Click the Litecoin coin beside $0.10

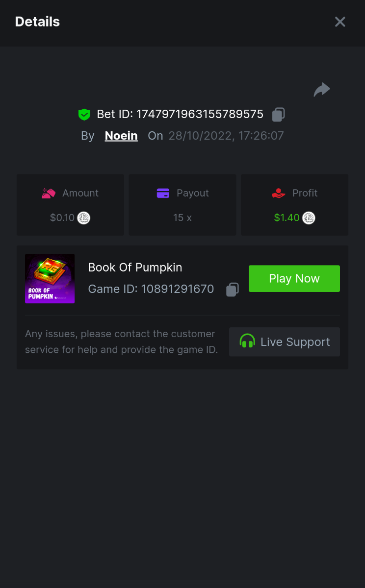point(84,218)
